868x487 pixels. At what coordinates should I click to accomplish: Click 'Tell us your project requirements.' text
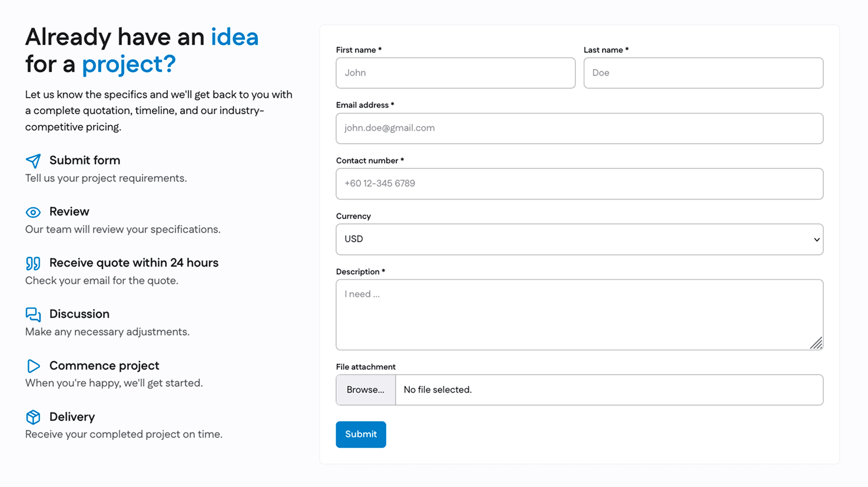[106, 178]
